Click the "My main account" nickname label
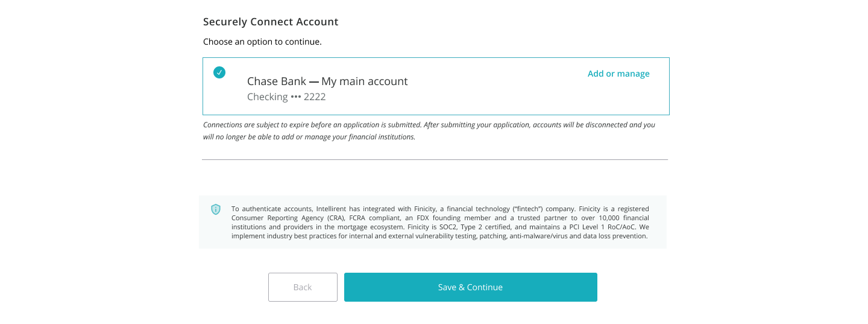 pos(365,81)
